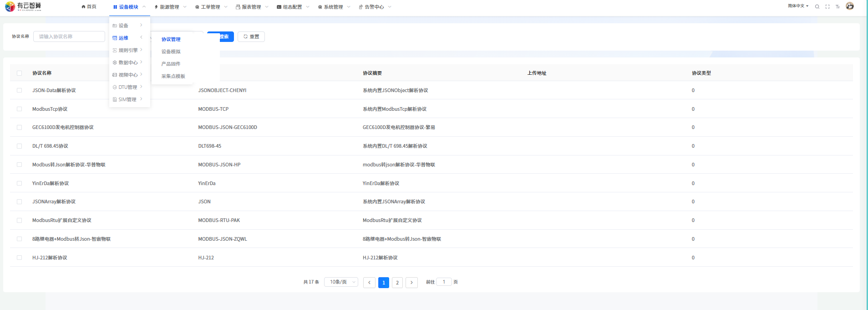Check the select-all checkbox in table header
868x310 pixels.
point(19,73)
